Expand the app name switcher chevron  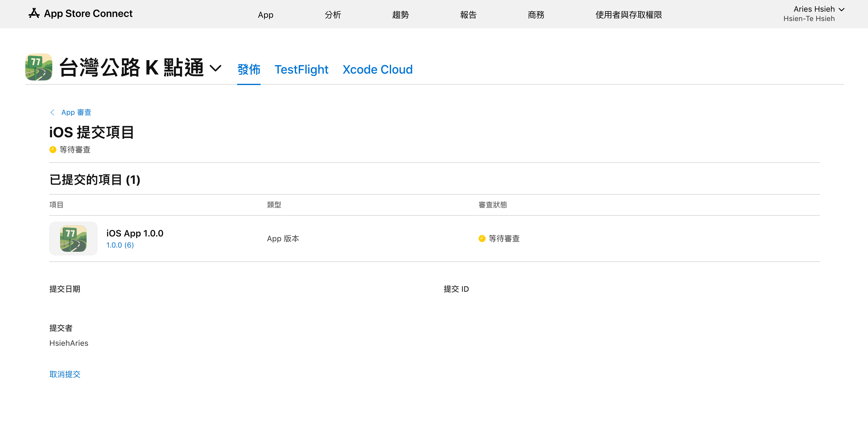215,68
